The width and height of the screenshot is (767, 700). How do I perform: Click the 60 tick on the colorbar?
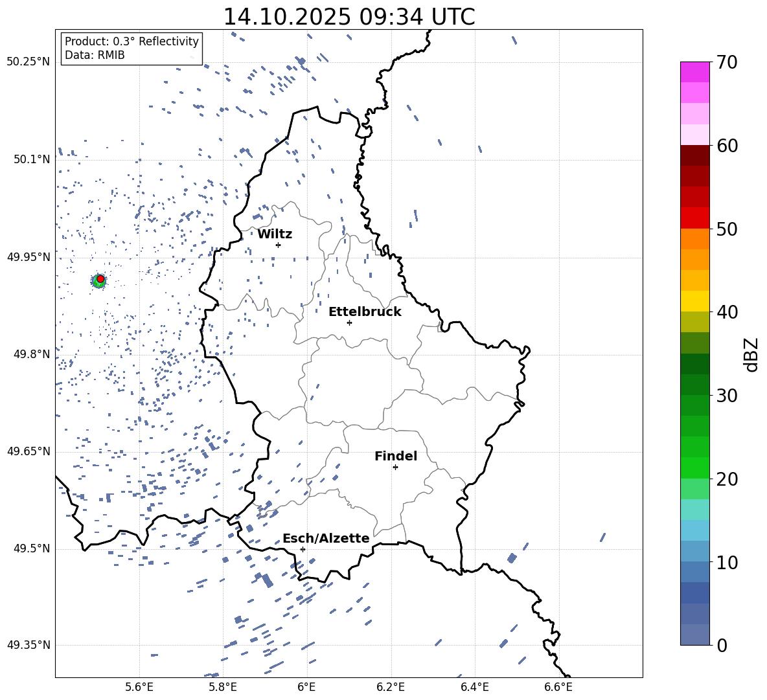pos(727,146)
